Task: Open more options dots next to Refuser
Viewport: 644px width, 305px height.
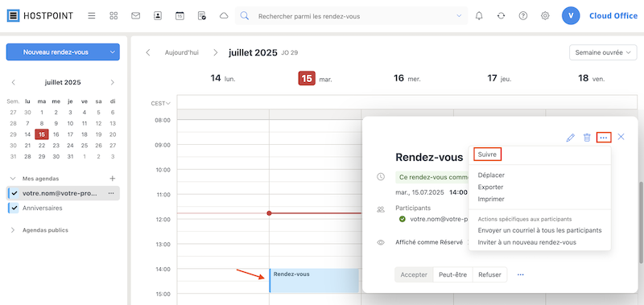Action: point(520,274)
